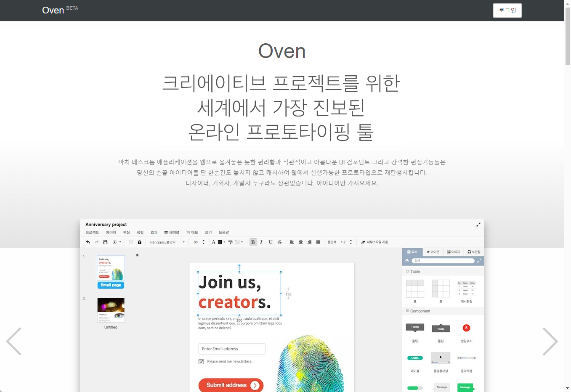The image size is (571, 392).
Task: Go to previous carousel slide
Action: click(x=13, y=342)
